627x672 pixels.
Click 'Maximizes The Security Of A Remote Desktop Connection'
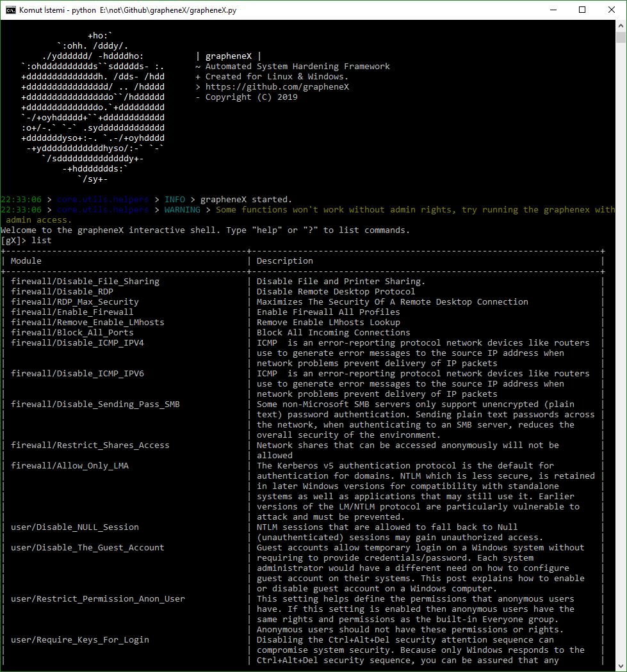click(x=393, y=301)
